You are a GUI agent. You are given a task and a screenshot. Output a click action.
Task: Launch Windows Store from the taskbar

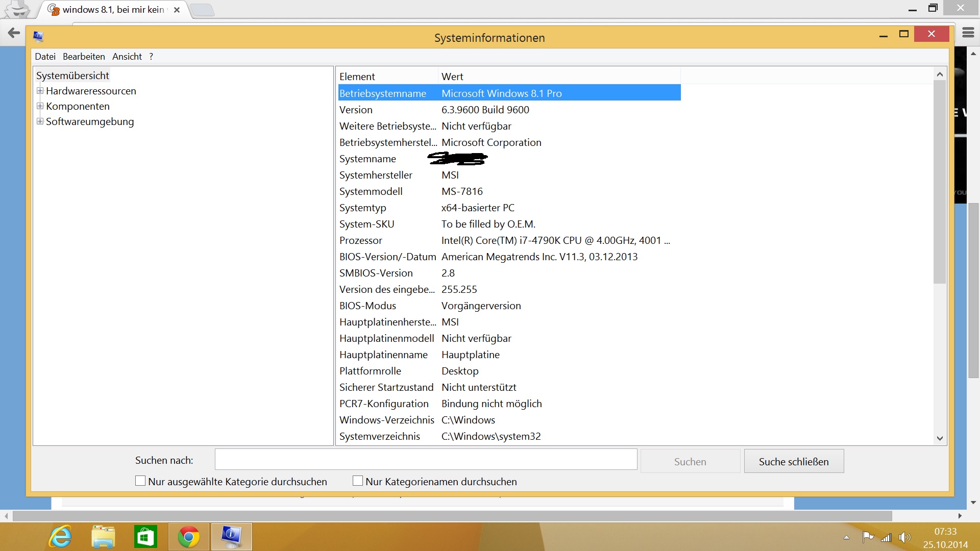point(145,537)
